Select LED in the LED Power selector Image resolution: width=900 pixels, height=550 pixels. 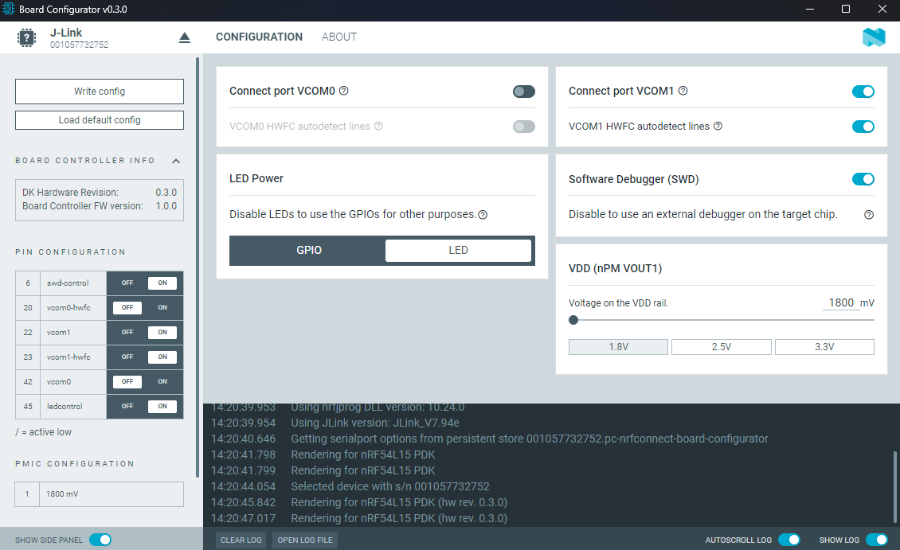pyautogui.click(x=458, y=250)
